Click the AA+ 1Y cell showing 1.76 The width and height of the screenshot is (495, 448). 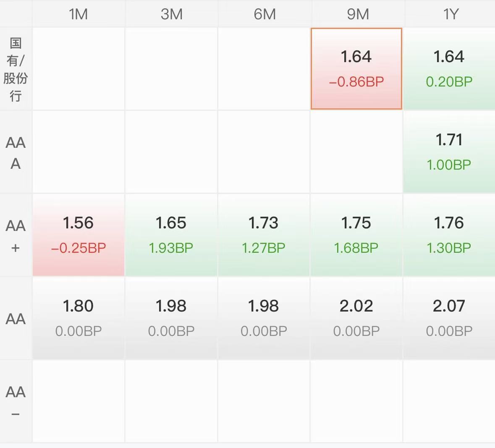pyautogui.click(x=449, y=235)
